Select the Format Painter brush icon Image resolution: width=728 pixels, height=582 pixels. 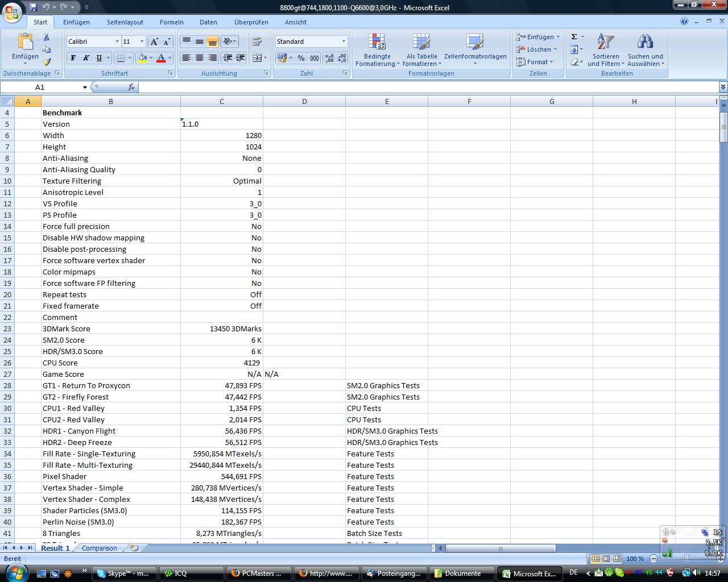click(47, 62)
